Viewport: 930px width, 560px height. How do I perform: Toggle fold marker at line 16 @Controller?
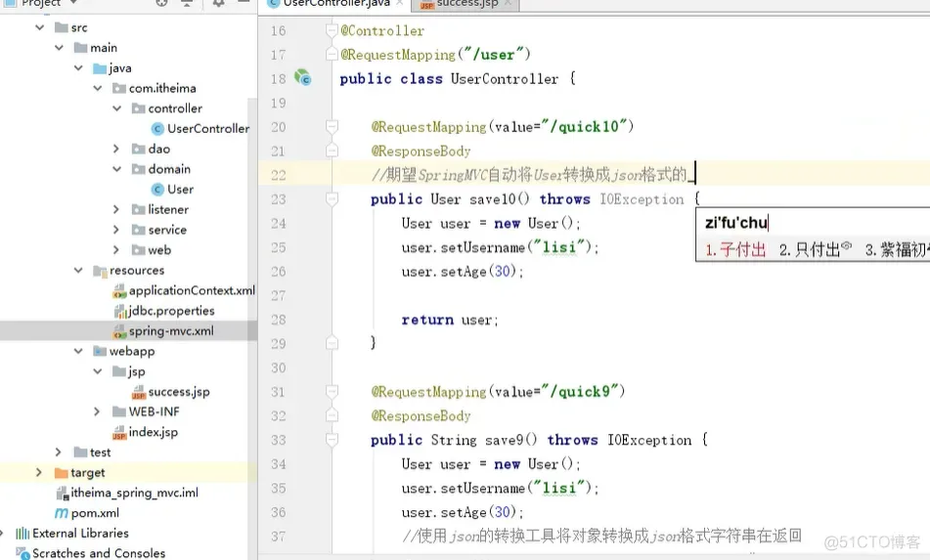coord(332,30)
